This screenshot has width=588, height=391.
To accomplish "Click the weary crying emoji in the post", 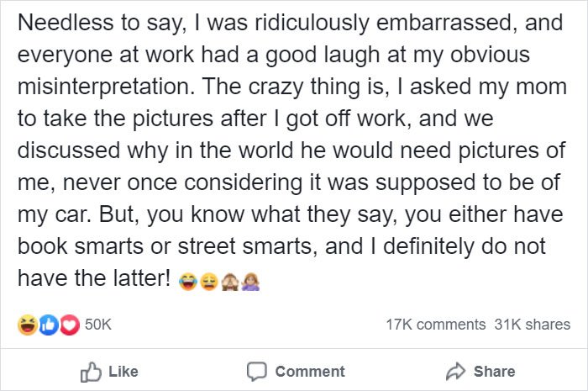I will pyautogui.click(x=209, y=282).
